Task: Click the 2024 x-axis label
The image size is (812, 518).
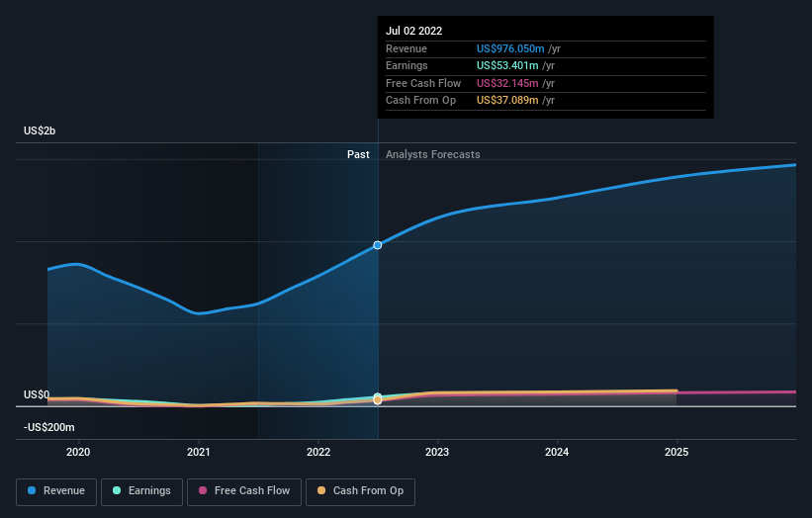Action: tap(557, 453)
